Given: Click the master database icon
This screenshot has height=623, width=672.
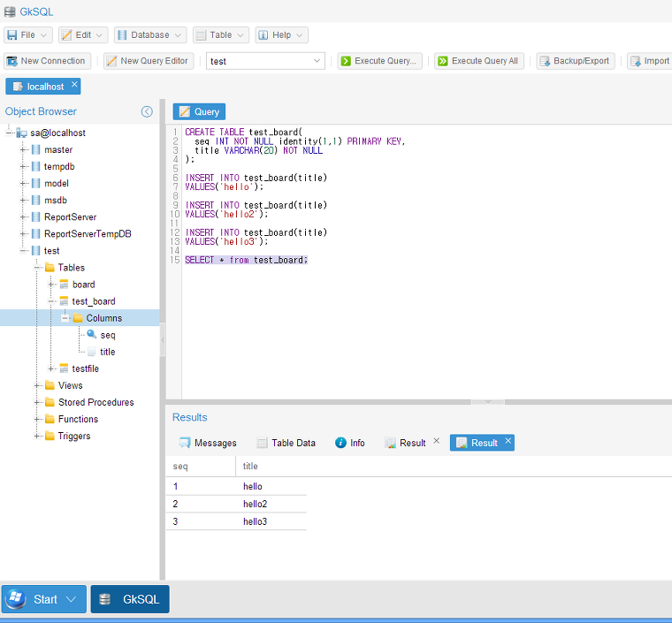Looking at the screenshot, I should coord(36,150).
